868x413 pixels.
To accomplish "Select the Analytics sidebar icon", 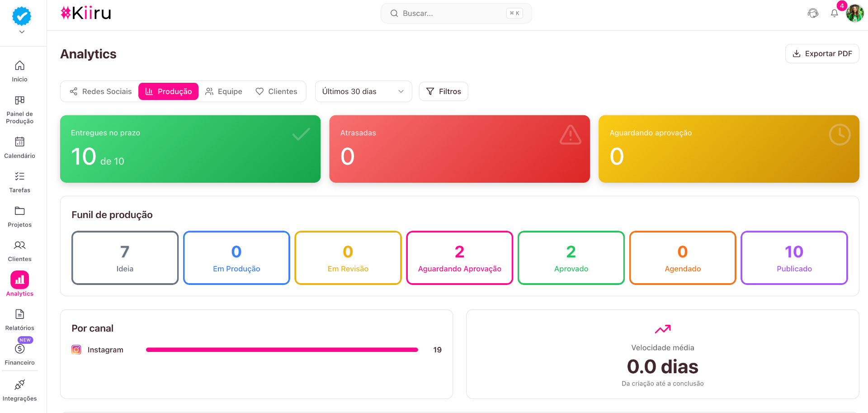I will [19, 280].
